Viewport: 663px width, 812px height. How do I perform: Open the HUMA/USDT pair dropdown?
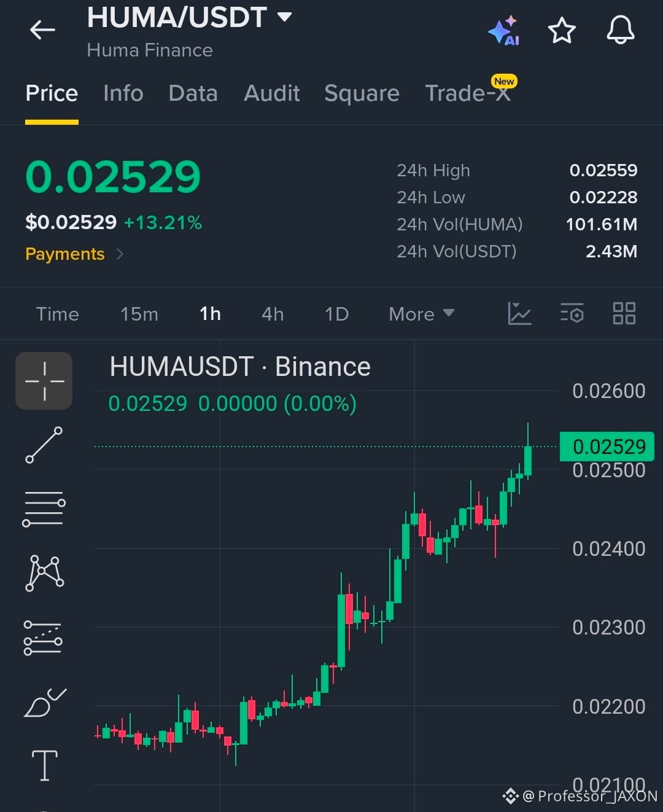pyautogui.click(x=284, y=17)
